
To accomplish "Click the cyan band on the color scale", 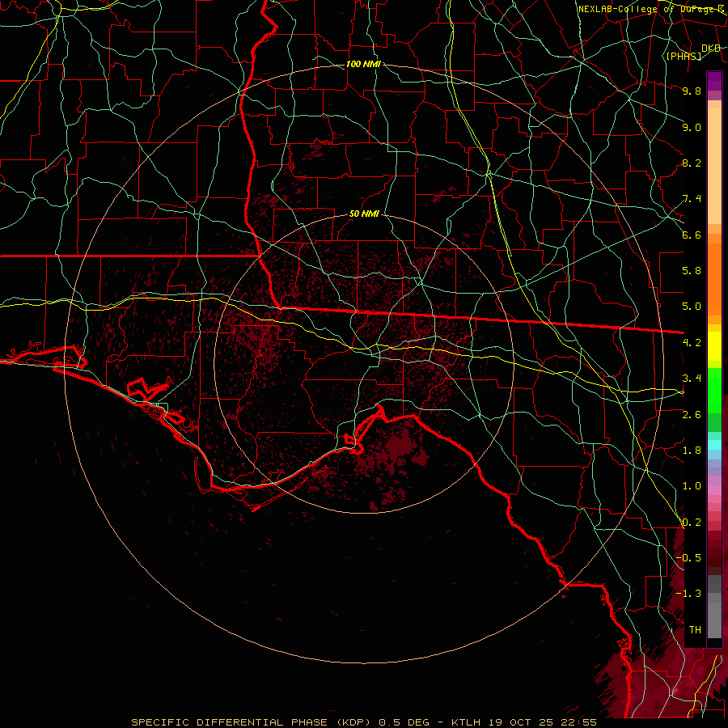I will tap(714, 444).
